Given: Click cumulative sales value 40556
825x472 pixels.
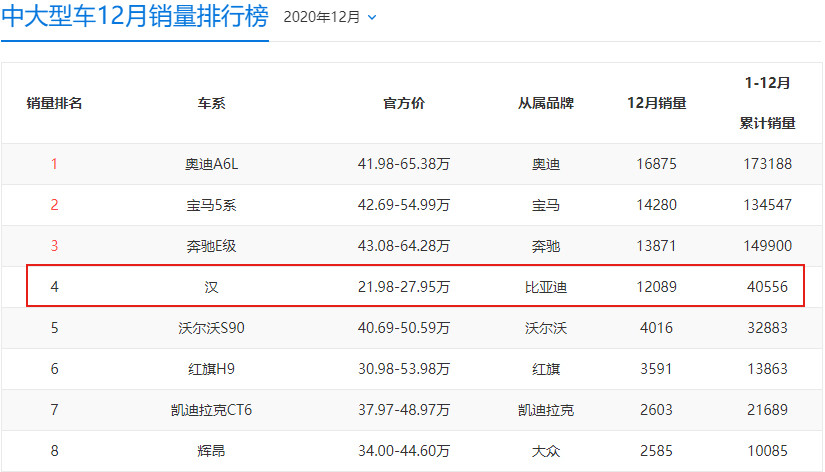Looking at the screenshot, I should pyautogui.click(x=767, y=287).
